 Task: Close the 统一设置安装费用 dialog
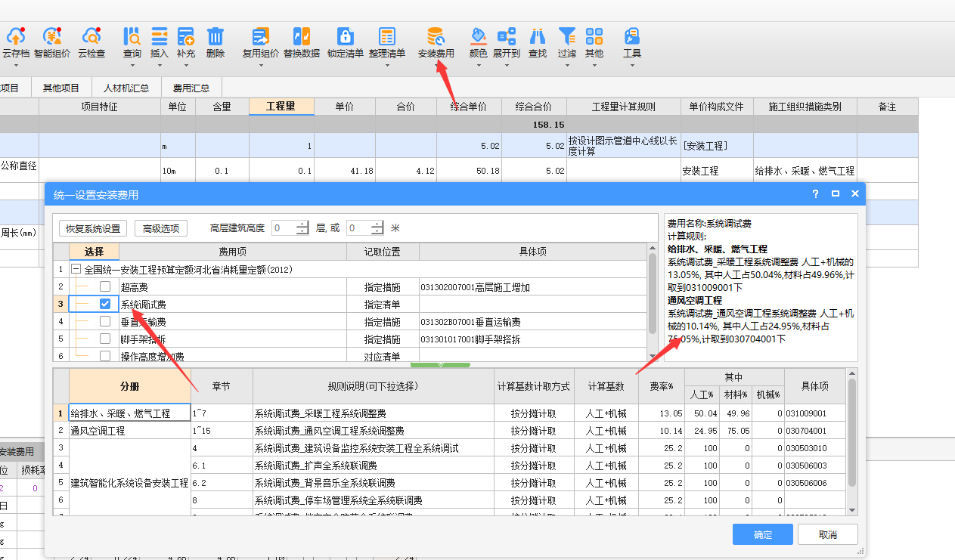tap(855, 194)
